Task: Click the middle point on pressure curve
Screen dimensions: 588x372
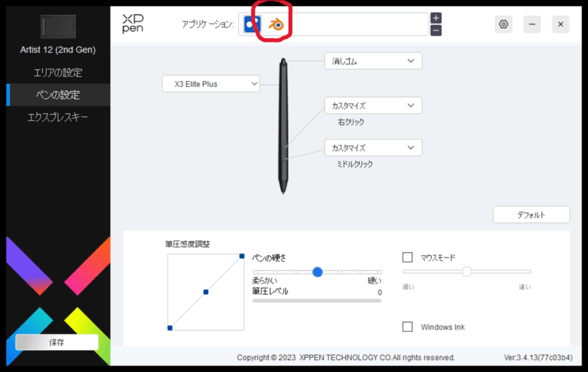Action: click(206, 292)
